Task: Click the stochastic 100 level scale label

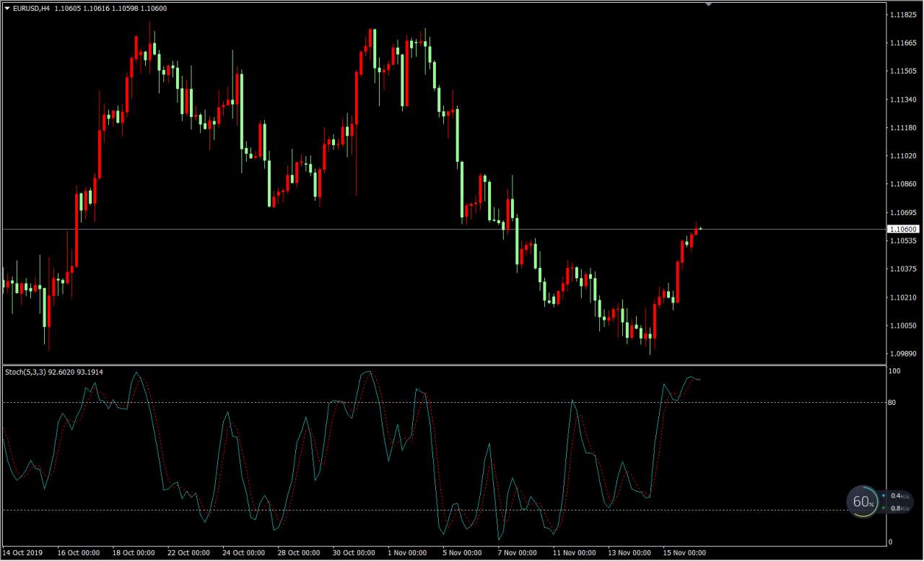Action: (x=894, y=371)
